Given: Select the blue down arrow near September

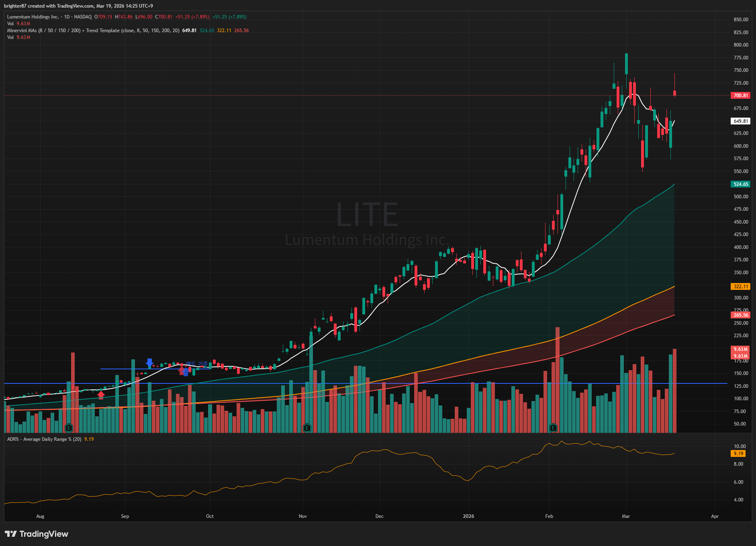Looking at the screenshot, I should [x=149, y=363].
